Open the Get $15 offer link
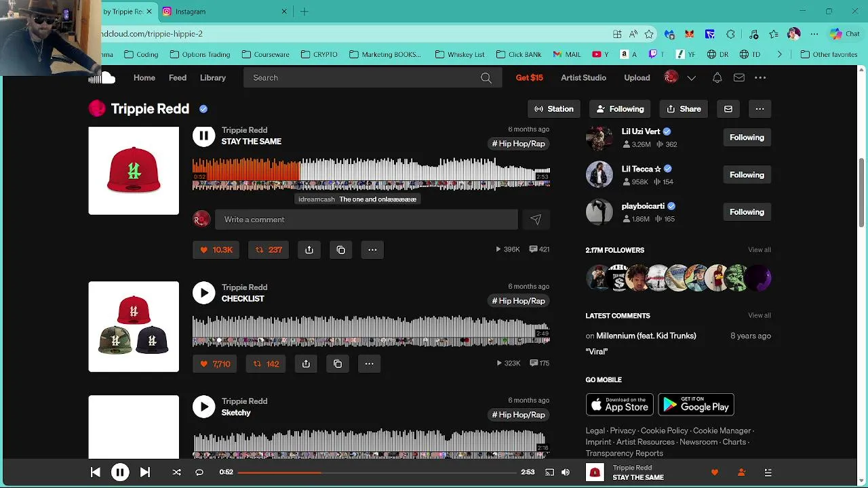868x488 pixels. pyautogui.click(x=530, y=78)
